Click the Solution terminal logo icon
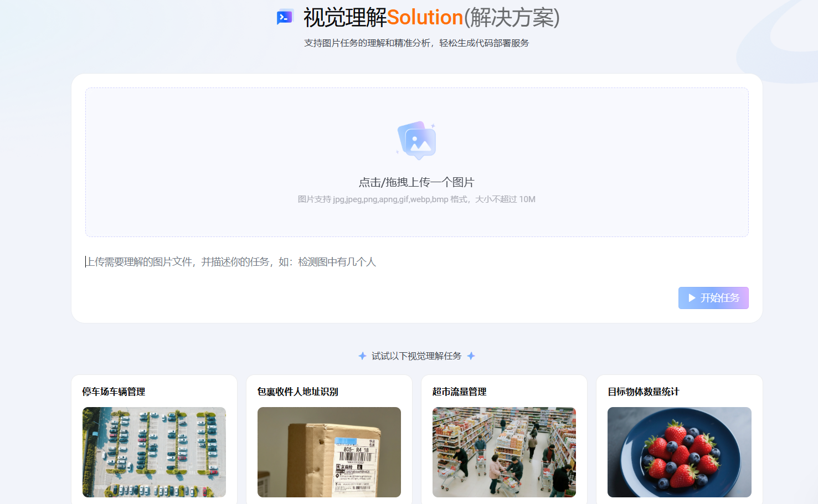 point(285,17)
